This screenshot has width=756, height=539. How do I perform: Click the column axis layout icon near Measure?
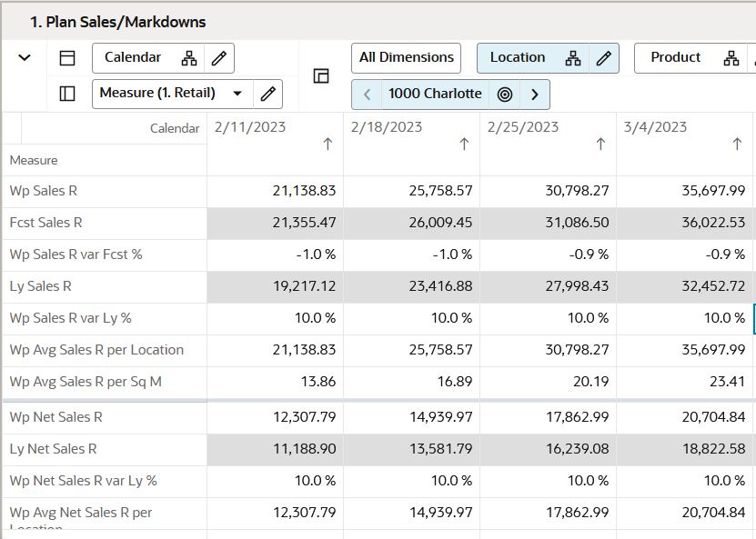pos(68,94)
